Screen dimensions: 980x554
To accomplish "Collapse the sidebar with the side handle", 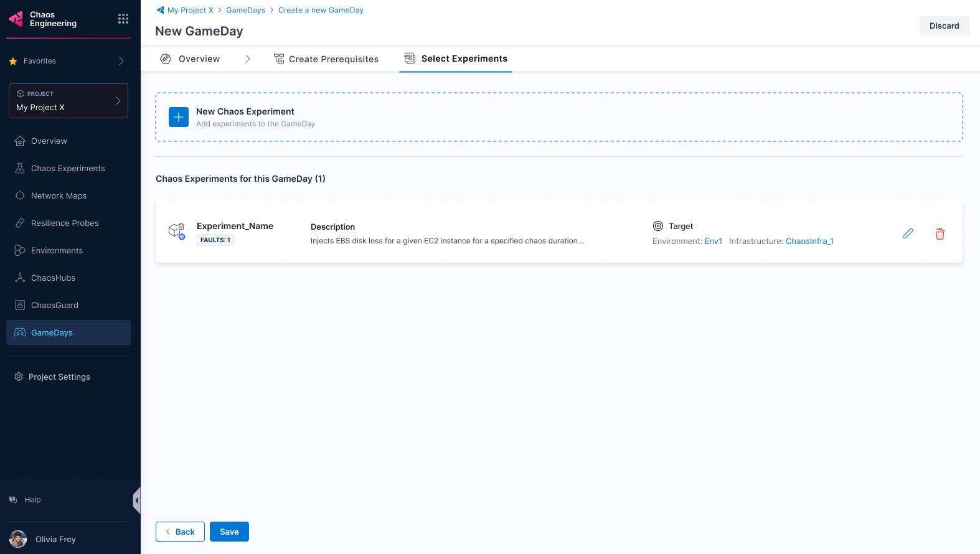I will (x=136, y=500).
